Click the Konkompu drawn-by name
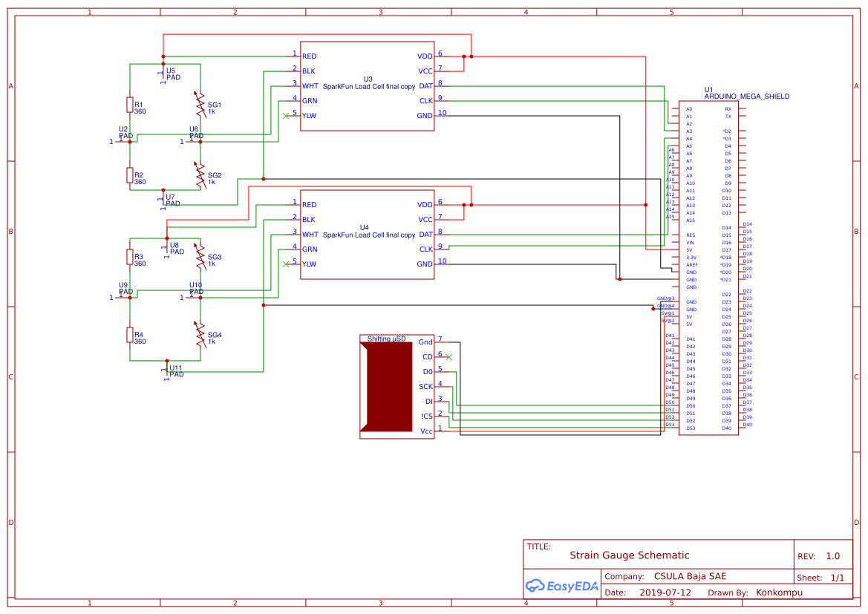The image size is (868, 614). [x=779, y=592]
